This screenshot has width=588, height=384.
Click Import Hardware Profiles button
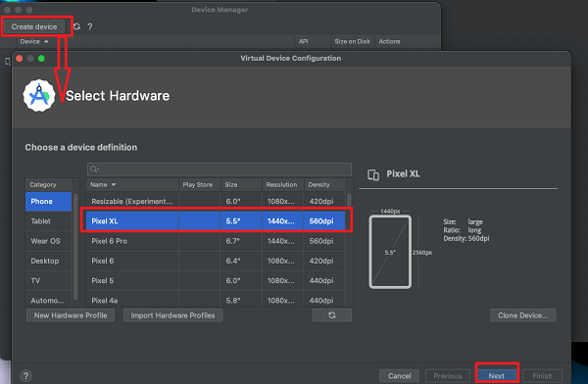172,315
